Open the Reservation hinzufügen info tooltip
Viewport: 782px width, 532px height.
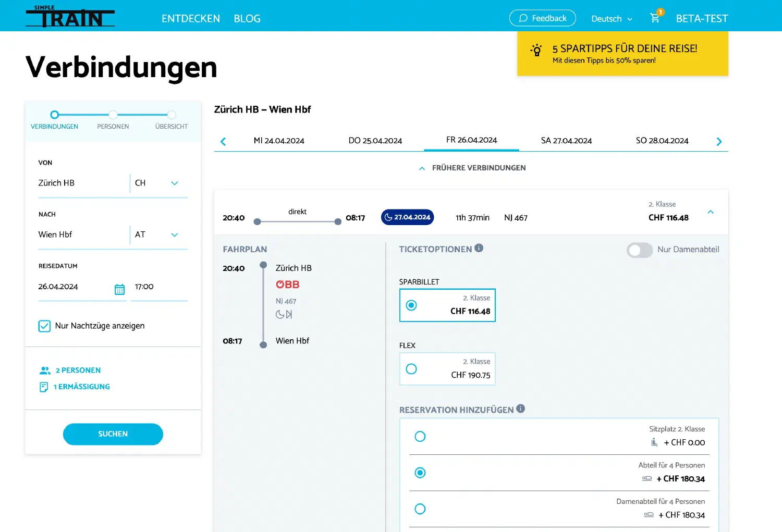(520, 409)
